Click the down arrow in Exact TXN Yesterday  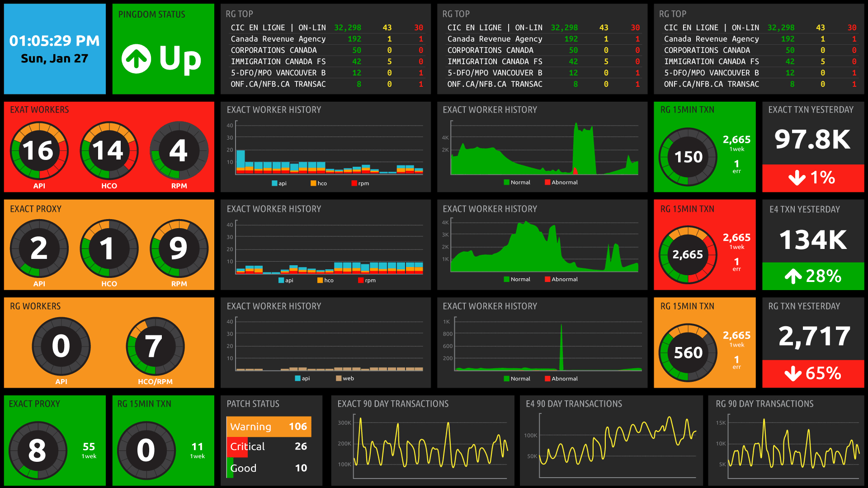pyautogui.click(x=797, y=178)
